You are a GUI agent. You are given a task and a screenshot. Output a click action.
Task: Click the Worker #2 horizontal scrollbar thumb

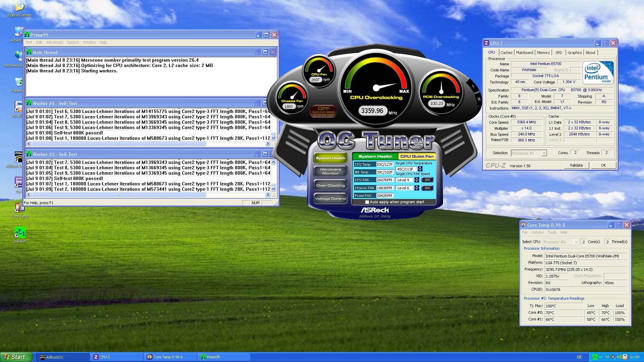[x=119, y=195]
